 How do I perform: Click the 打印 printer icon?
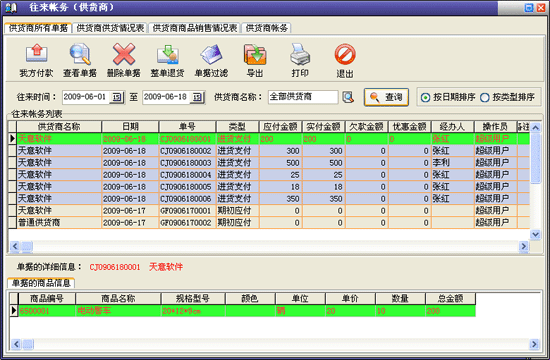[300, 54]
